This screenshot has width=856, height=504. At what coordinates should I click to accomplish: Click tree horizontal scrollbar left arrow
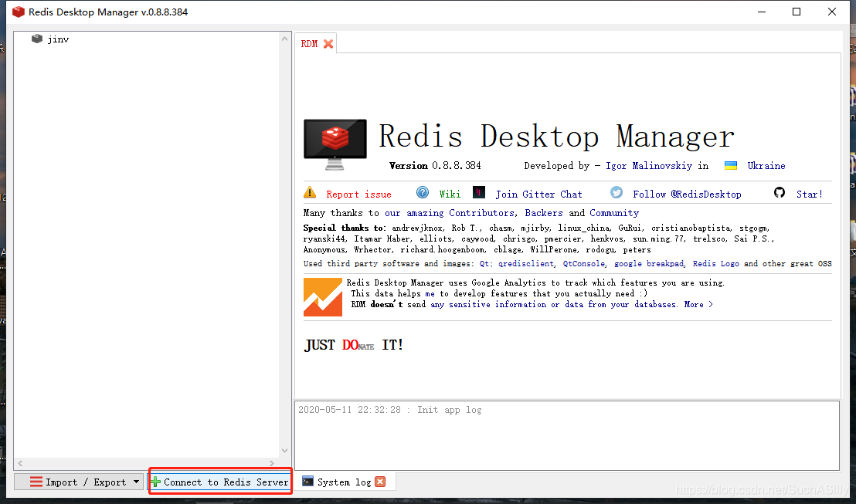click(x=20, y=464)
